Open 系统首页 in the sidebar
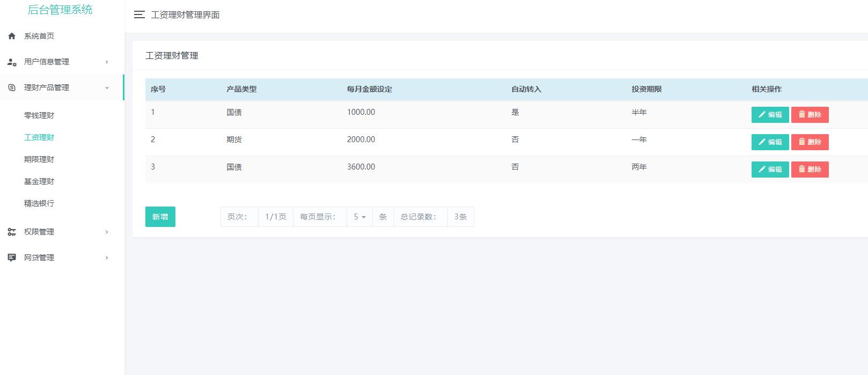 (39, 36)
